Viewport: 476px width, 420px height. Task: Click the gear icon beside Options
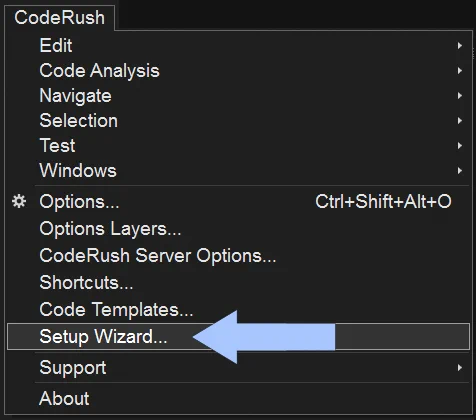click(x=19, y=201)
